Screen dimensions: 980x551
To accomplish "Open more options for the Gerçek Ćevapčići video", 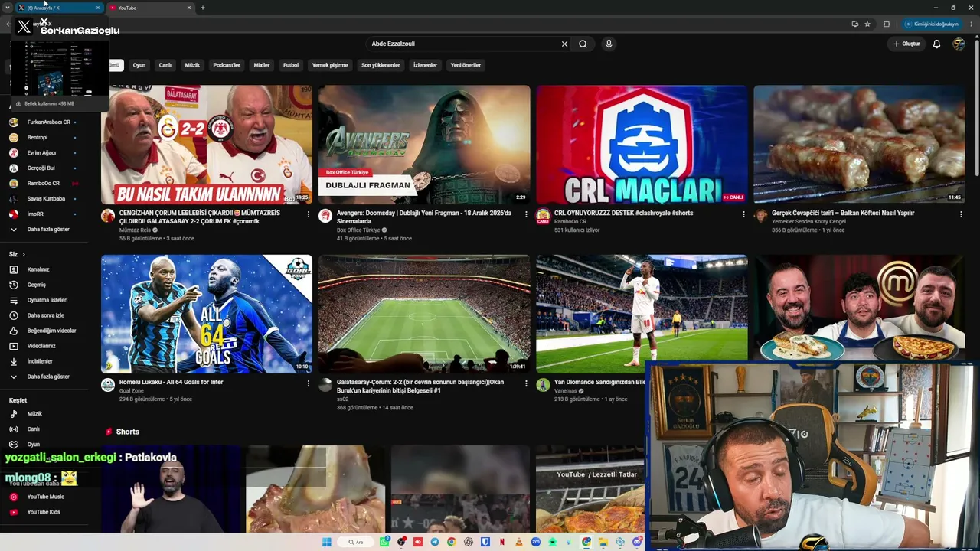I will [x=961, y=214].
